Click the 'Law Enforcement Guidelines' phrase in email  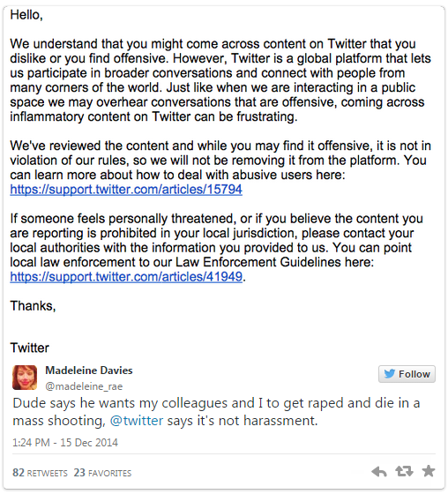258,262
